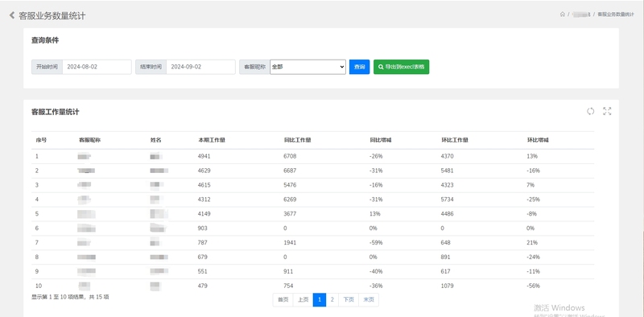This screenshot has width=644, height=317.
Task: Focus the 开始时间 date field 2024-08-02
Action: coord(97,67)
